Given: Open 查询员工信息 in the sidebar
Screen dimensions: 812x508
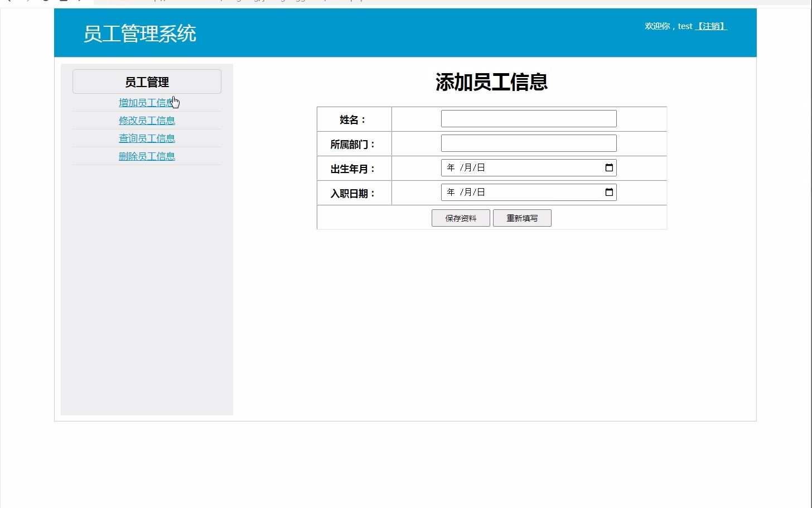Looking at the screenshot, I should (x=147, y=138).
